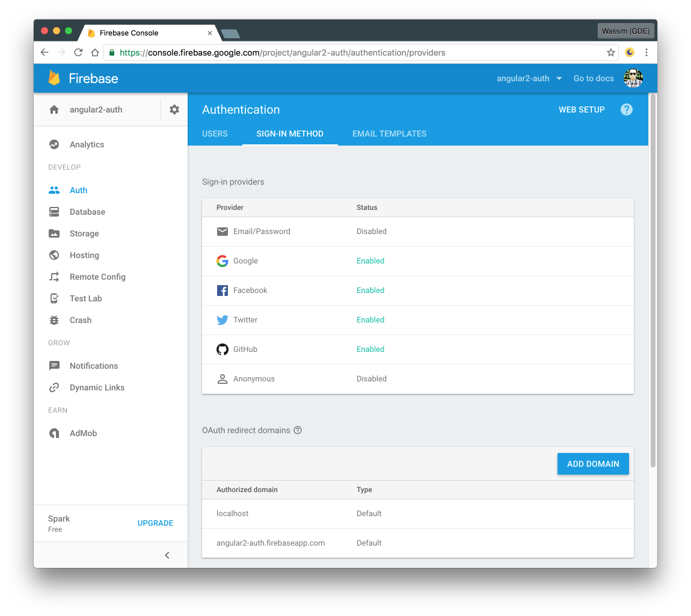The image size is (691, 616).
Task: Click the Notifications message icon
Action: click(x=54, y=366)
